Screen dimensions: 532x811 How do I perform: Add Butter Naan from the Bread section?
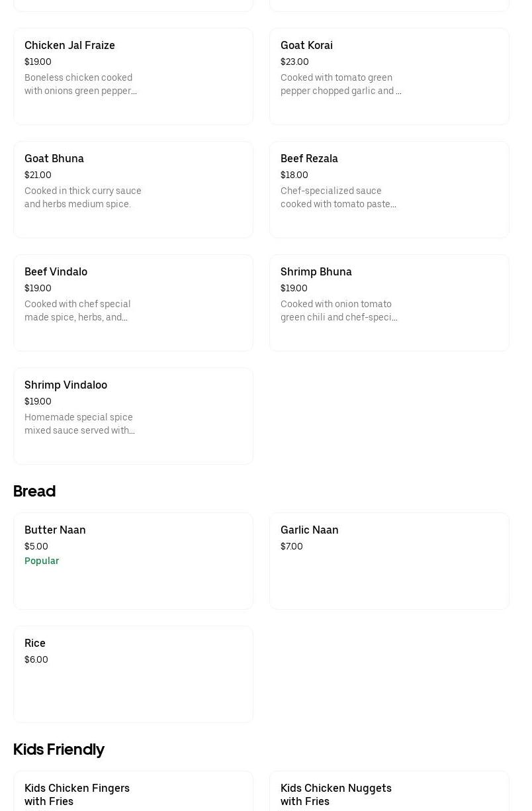point(55,530)
